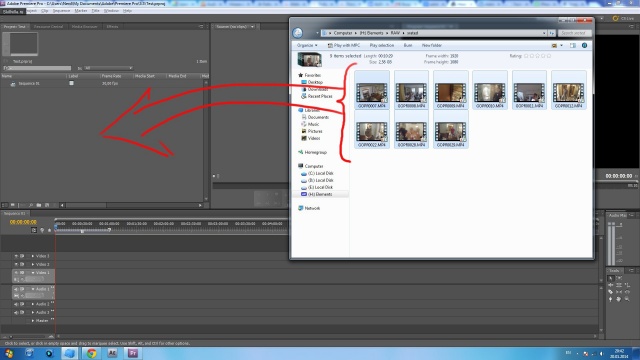Click the Audio Master meter level bar
Viewport: 640px width, 360px height.
tap(611, 244)
